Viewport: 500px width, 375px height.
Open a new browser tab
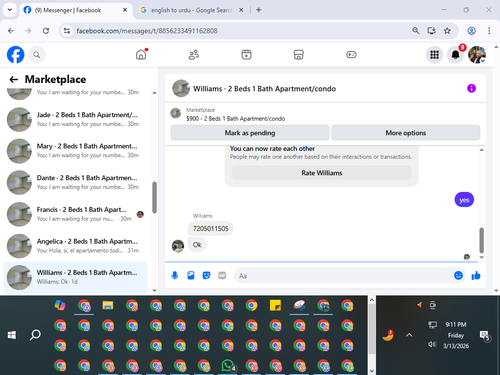click(258, 10)
